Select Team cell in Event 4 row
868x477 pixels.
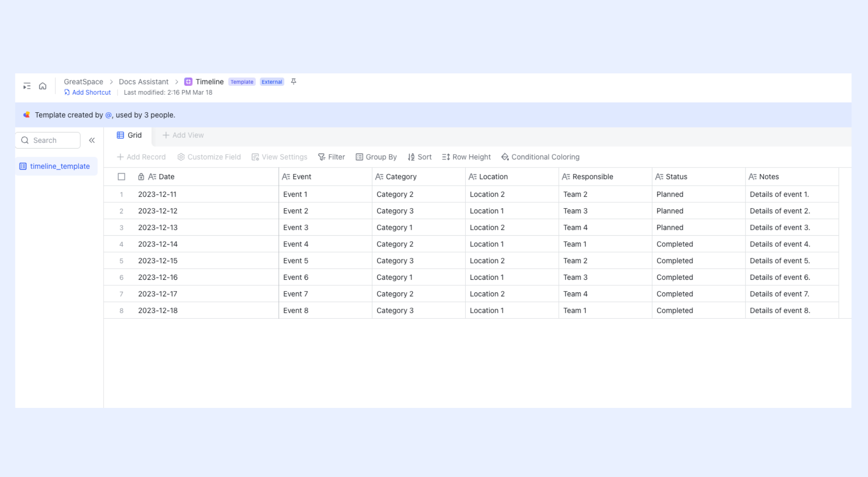point(606,244)
